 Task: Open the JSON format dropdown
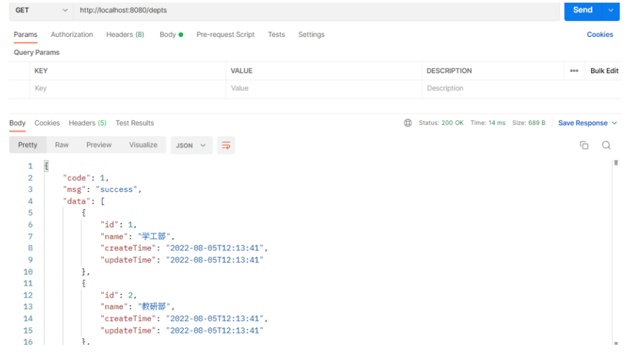pyautogui.click(x=191, y=146)
